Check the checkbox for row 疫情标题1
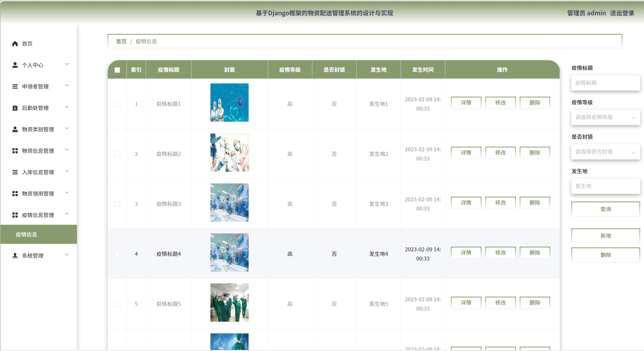 (117, 104)
